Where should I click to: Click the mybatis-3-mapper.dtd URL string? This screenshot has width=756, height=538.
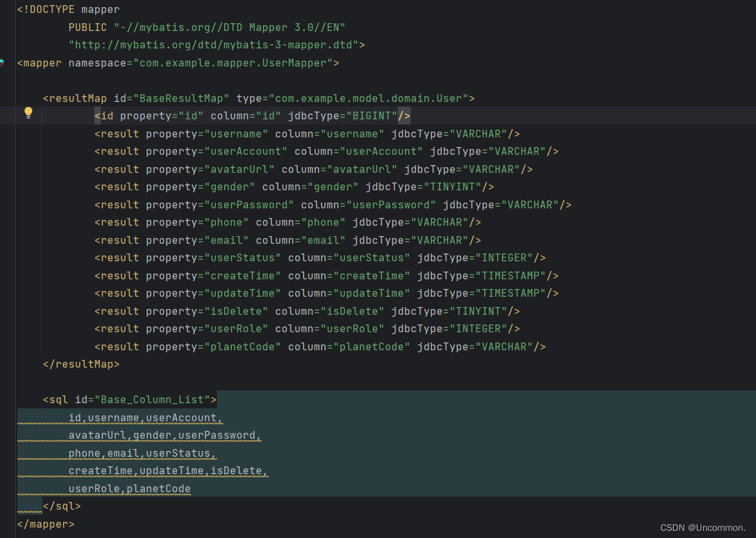pos(214,45)
